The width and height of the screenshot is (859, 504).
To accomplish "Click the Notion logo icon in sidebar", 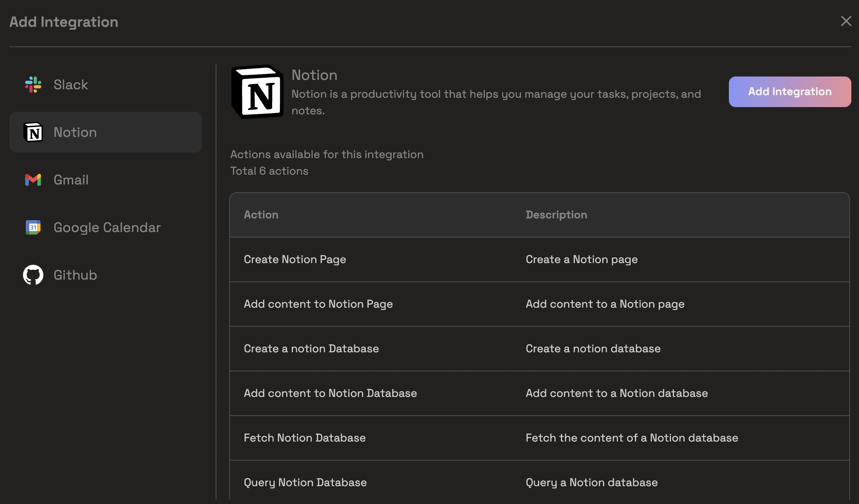I will [33, 132].
